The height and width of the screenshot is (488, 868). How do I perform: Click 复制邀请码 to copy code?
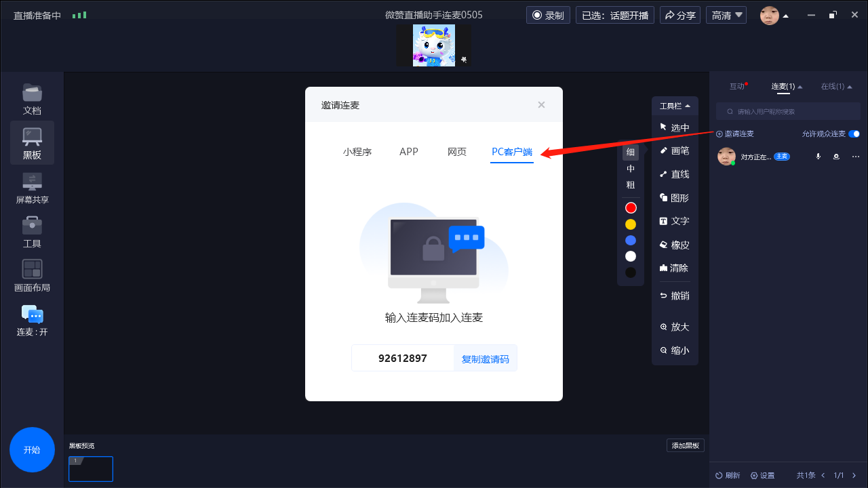click(x=485, y=359)
